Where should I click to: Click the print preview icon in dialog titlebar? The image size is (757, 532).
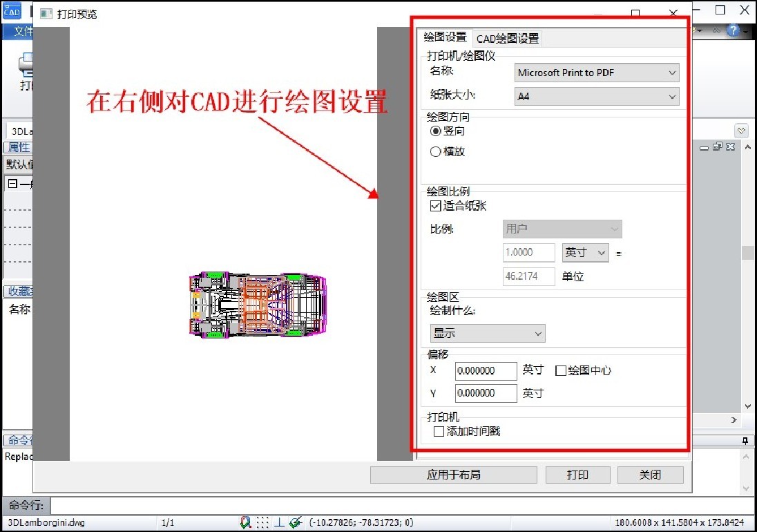point(46,13)
